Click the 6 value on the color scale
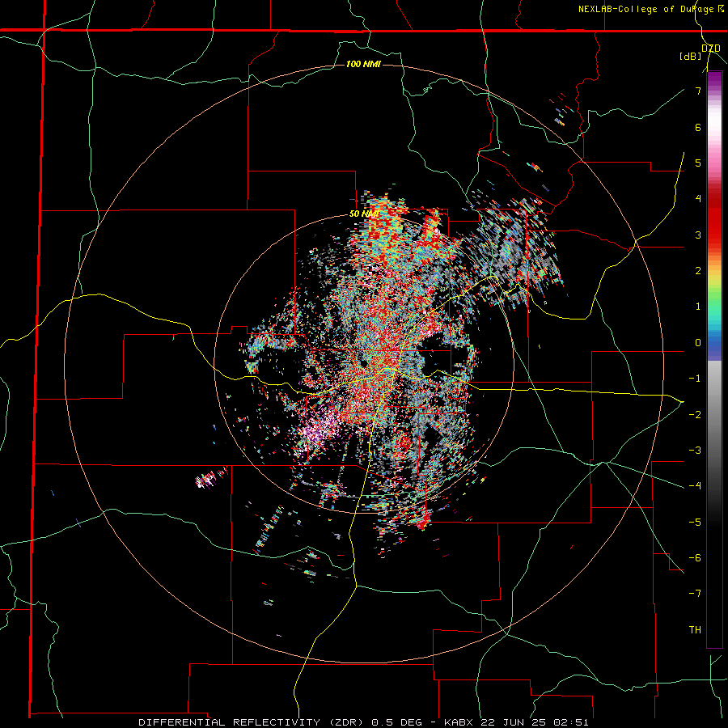This screenshot has width=728, height=728. [698, 127]
